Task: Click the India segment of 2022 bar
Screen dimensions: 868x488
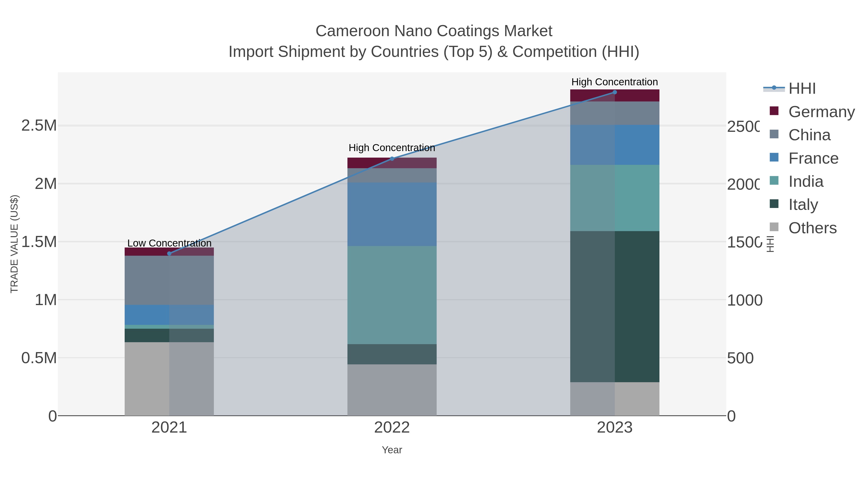Action: click(x=392, y=295)
